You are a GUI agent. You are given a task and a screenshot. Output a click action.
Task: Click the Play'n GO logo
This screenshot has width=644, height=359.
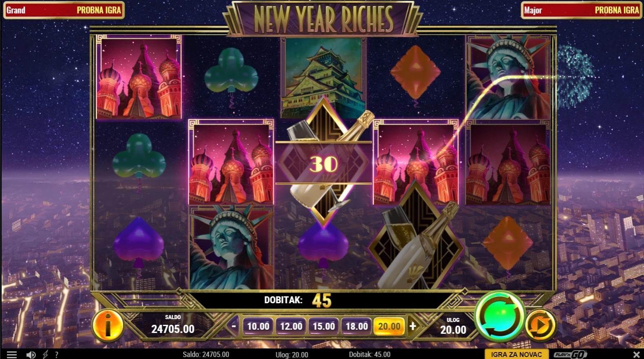(x=570, y=354)
